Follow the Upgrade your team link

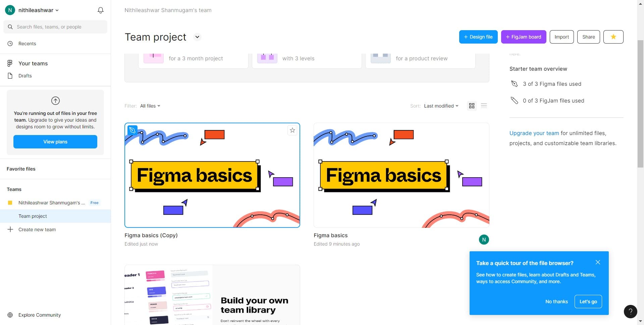click(534, 133)
